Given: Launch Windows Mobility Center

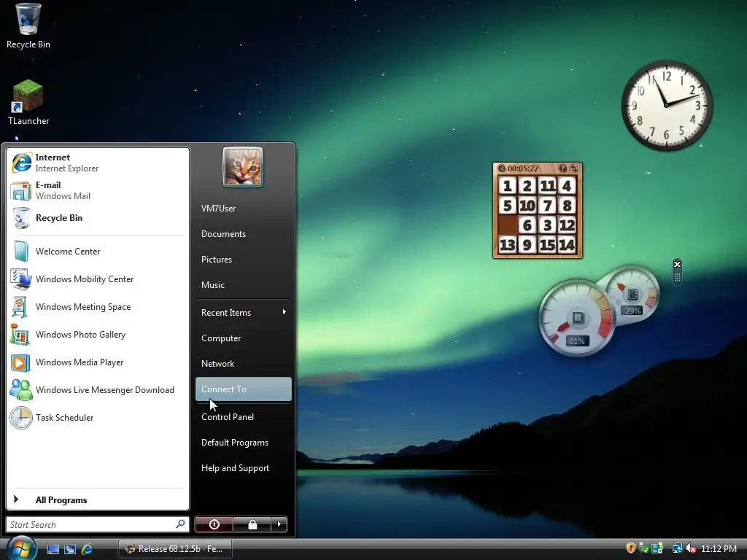Looking at the screenshot, I should click(x=98, y=279).
